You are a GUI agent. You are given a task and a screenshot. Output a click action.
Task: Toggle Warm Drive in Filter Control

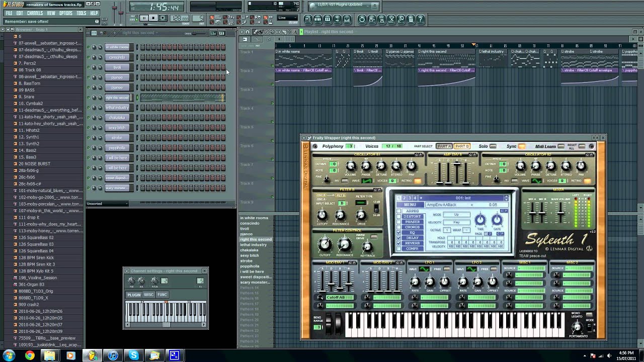tap(374, 237)
